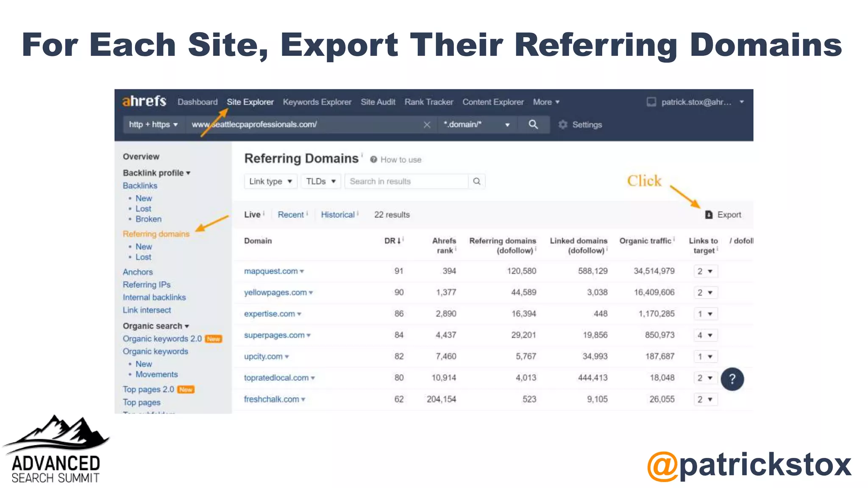
Task: Open Anchors in the sidebar
Action: [x=138, y=272]
